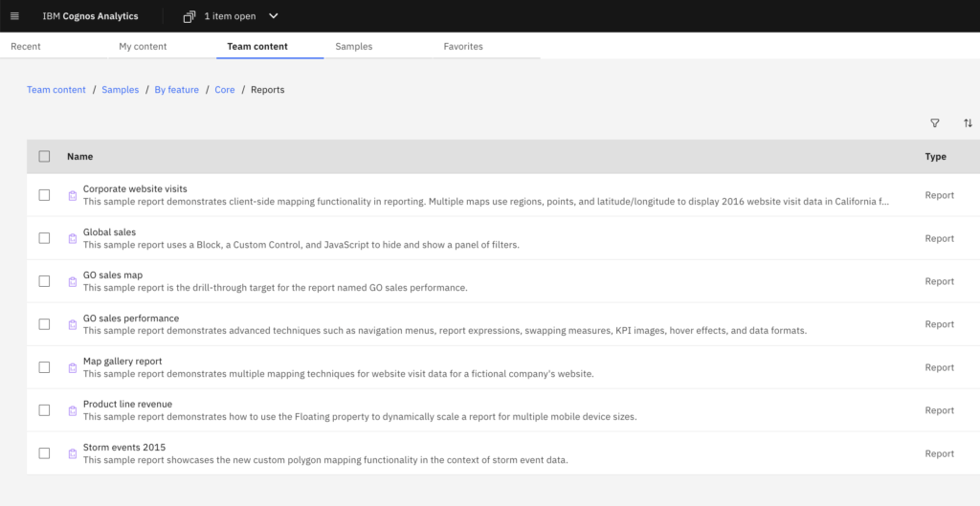Viewport: 980px width, 506px height.
Task: Open the hamburger navigation menu
Action: pos(14,16)
